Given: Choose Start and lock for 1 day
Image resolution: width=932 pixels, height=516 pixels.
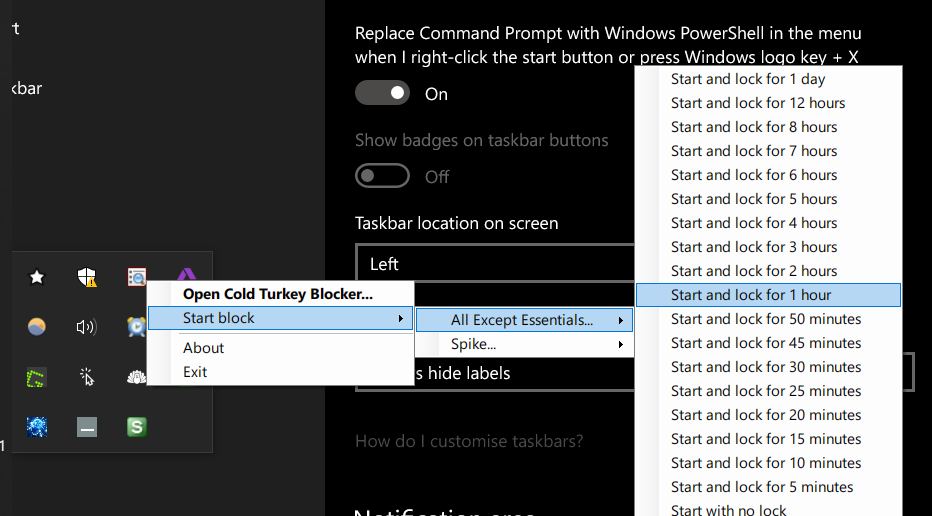Looking at the screenshot, I should [769, 79].
